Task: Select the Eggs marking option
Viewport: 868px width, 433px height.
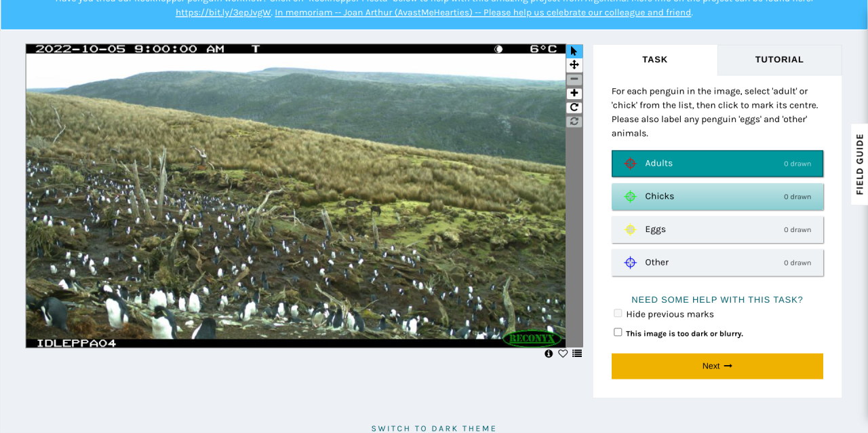Action: pyautogui.click(x=717, y=229)
